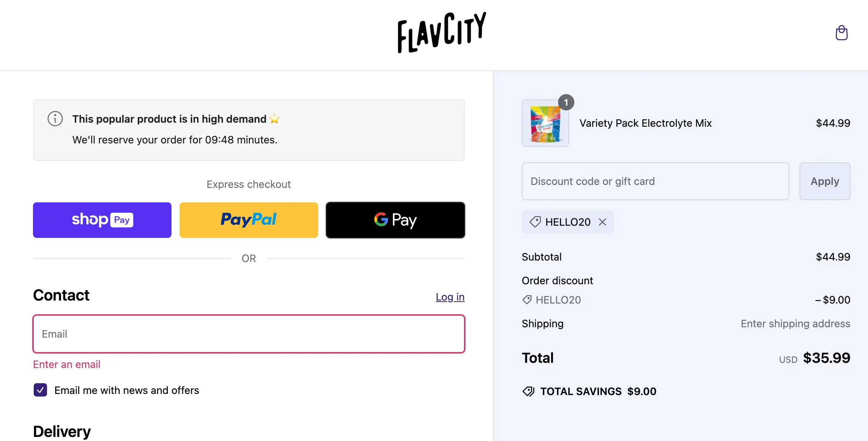Open the shopping cart bag icon
Viewport: 868px width, 441px height.
point(841,33)
